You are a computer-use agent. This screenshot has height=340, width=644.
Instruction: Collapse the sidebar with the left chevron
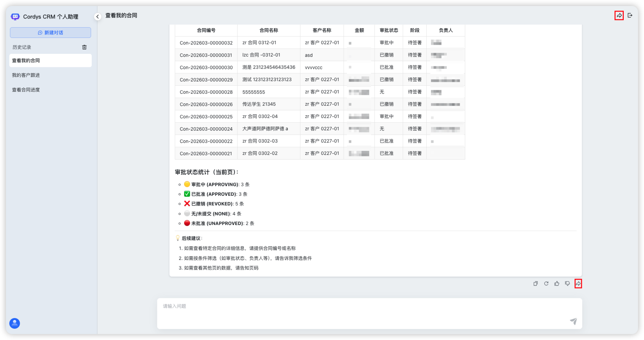pos(97,16)
